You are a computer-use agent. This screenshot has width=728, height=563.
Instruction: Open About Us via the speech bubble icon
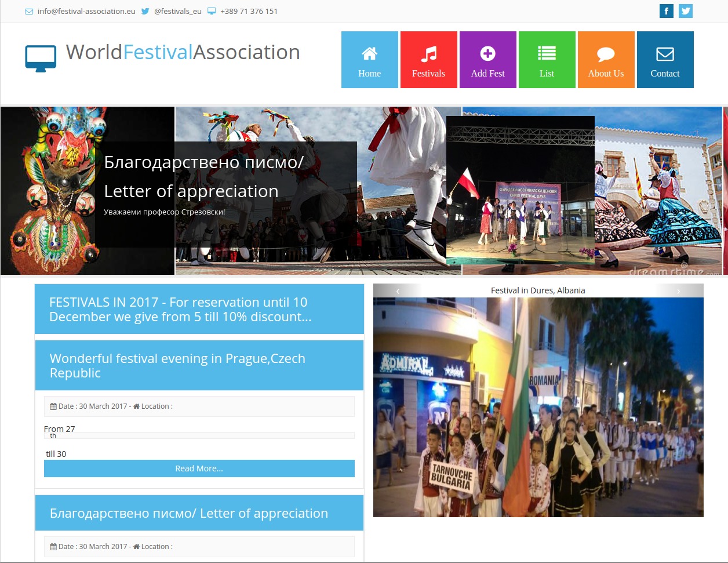tap(606, 53)
